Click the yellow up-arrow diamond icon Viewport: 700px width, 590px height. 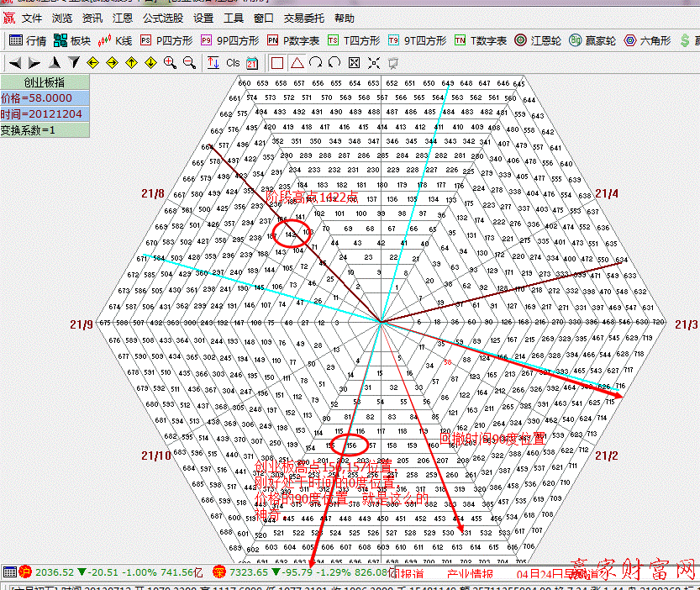[131, 62]
